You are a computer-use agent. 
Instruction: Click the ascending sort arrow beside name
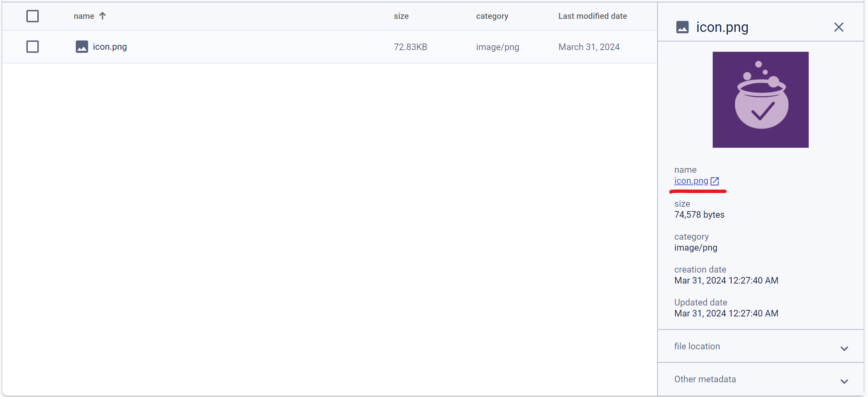(x=103, y=16)
